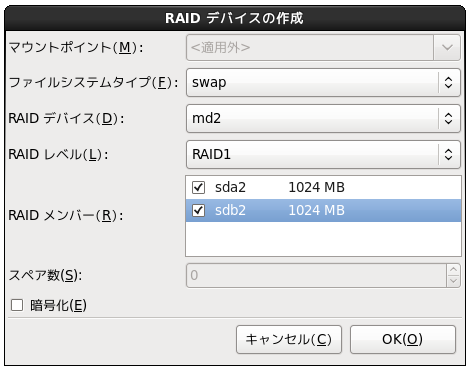The image size is (469, 369).
Task: Click the キャンセル(C) cancel button
Action: point(289,339)
